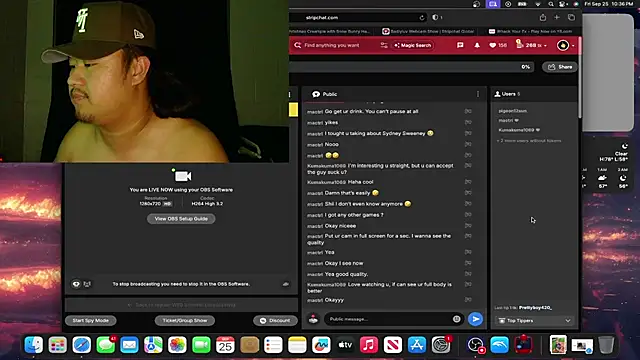Image resolution: width=640 pixels, height=360 pixels.
Task: Open Safari from the Dock
Action: click(x=82, y=345)
